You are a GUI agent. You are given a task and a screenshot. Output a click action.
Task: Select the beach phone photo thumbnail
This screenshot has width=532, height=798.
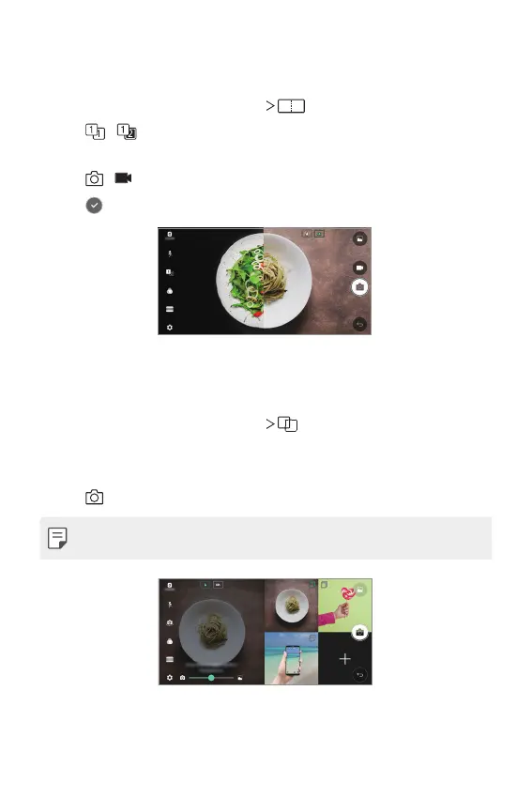291,658
